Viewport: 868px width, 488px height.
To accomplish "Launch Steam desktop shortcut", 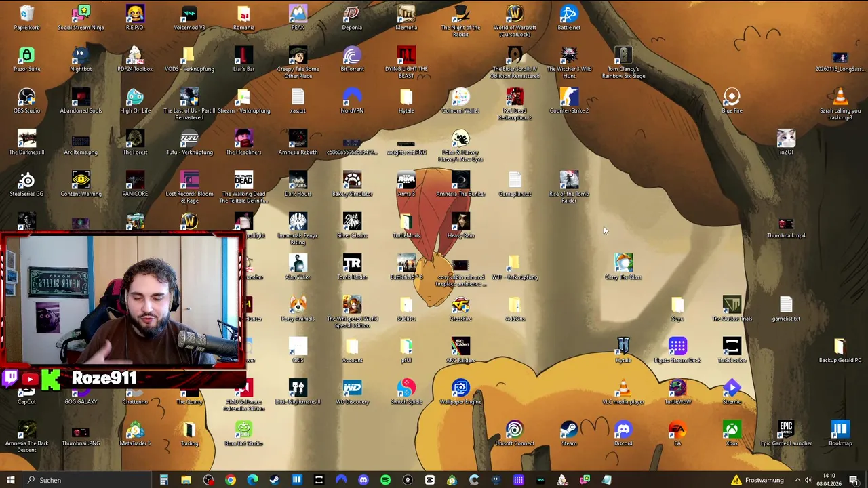I will pos(569,433).
